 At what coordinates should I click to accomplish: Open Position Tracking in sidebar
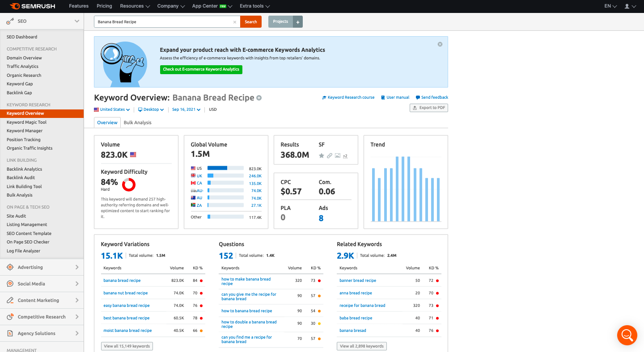[23, 139]
